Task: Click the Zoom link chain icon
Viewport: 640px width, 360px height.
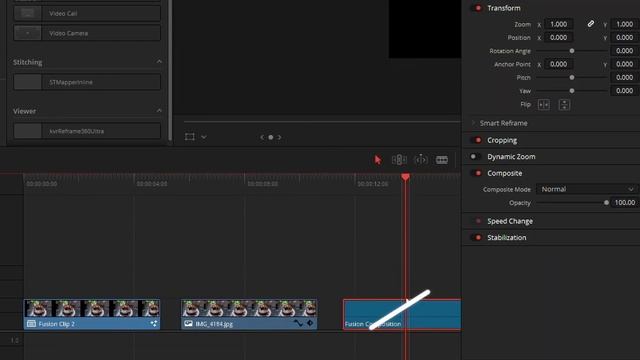Action: 591,24
